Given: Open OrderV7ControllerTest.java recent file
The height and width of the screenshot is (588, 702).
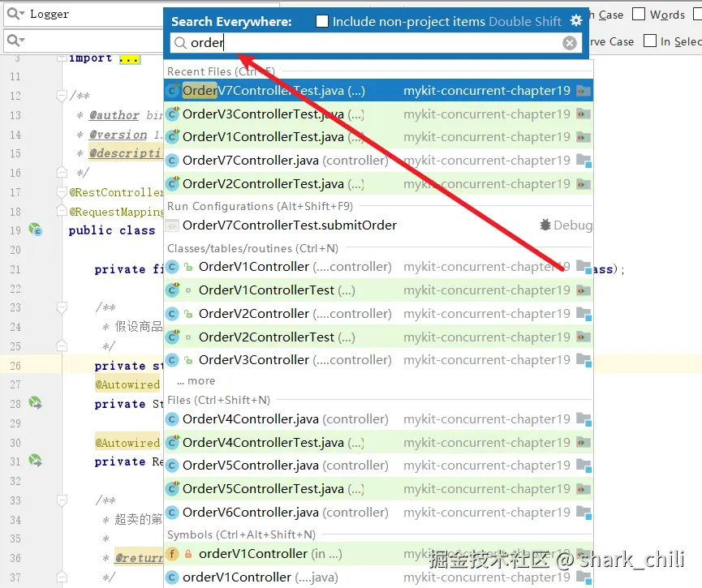Looking at the screenshot, I should click(378, 91).
